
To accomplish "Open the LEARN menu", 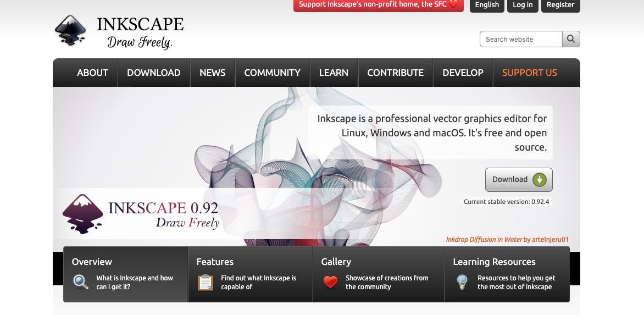I will click(334, 73).
